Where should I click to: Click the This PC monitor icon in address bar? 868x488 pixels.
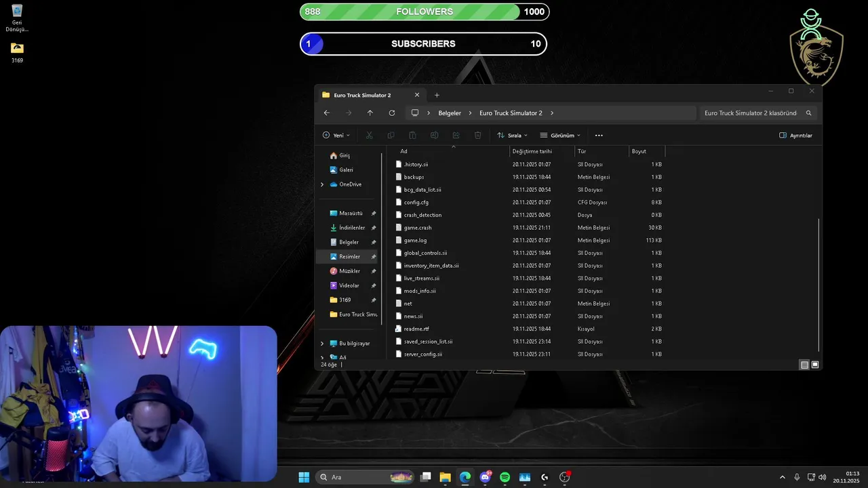pos(415,113)
